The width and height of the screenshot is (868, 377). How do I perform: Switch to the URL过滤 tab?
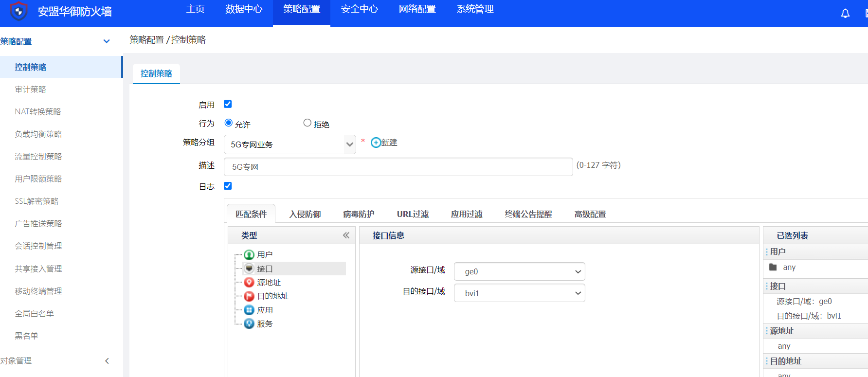[x=413, y=214]
